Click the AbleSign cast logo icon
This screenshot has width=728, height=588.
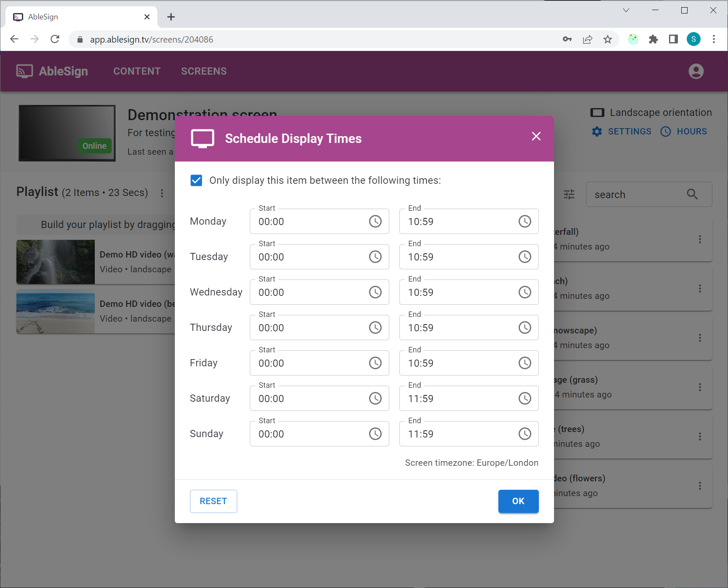click(24, 71)
